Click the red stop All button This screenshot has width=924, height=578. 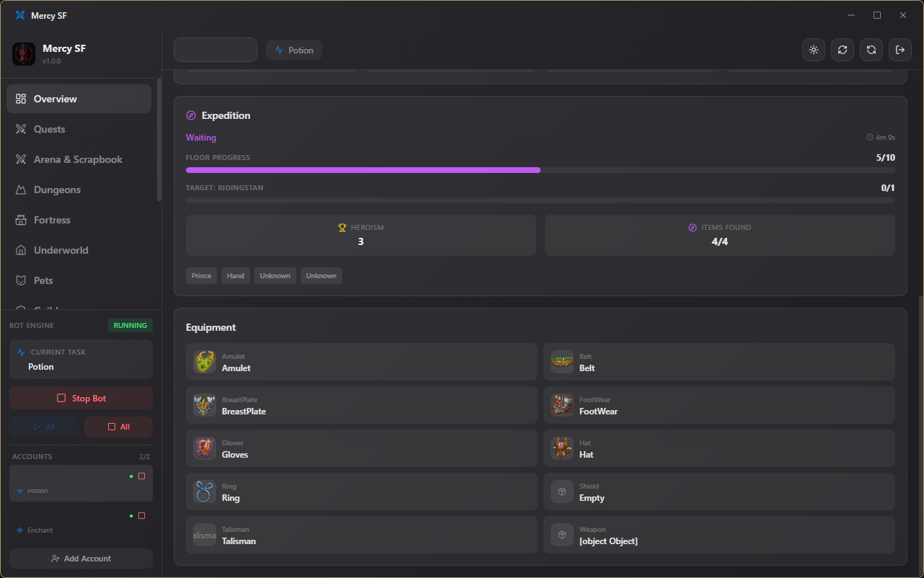tap(118, 427)
